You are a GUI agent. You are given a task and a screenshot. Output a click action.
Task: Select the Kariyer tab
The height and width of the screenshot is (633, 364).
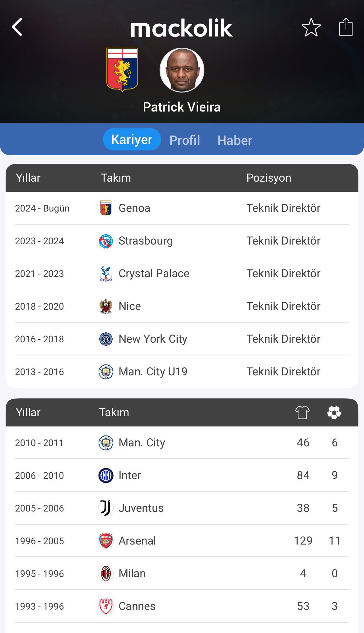[x=132, y=140]
